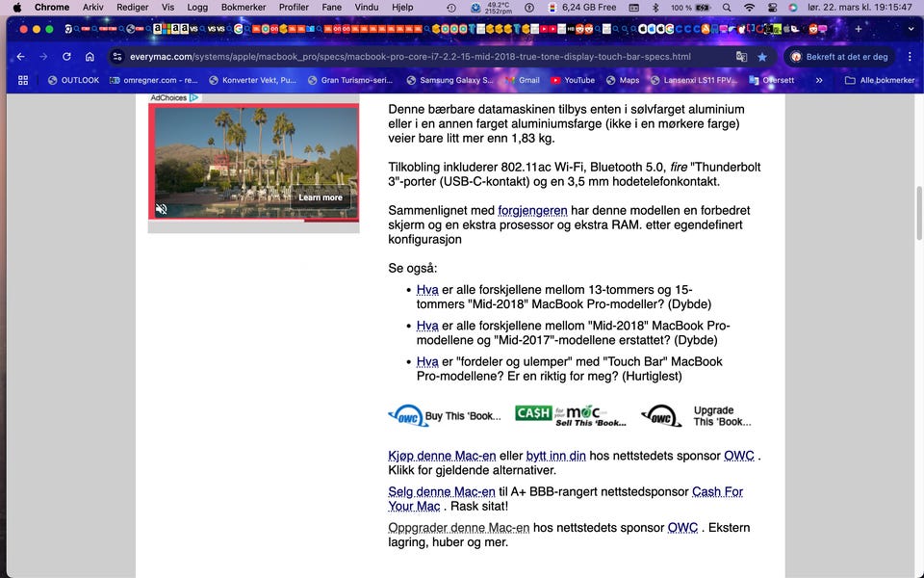
Task: Open the Hjelp menu
Action: coord(402,7)
